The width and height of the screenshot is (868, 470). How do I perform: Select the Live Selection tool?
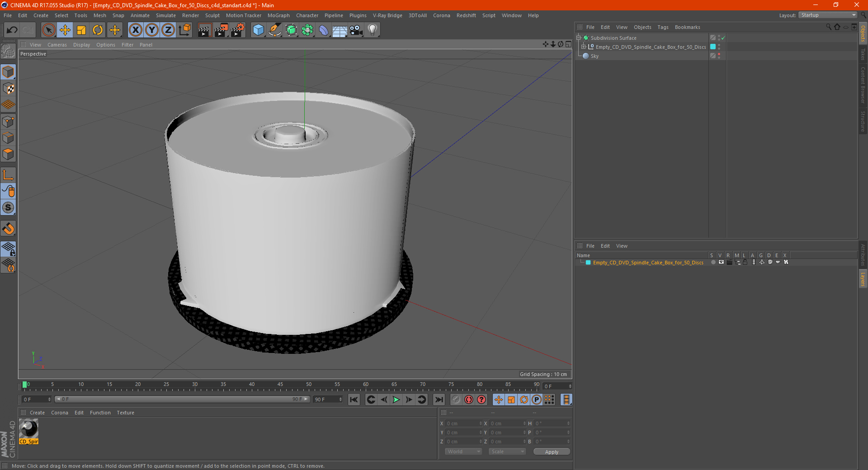pos(48,30)
